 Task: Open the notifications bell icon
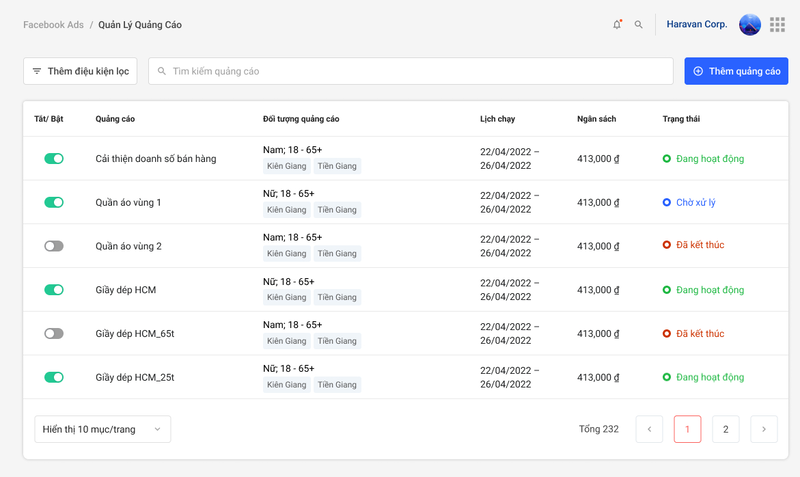tap(617, 24)
